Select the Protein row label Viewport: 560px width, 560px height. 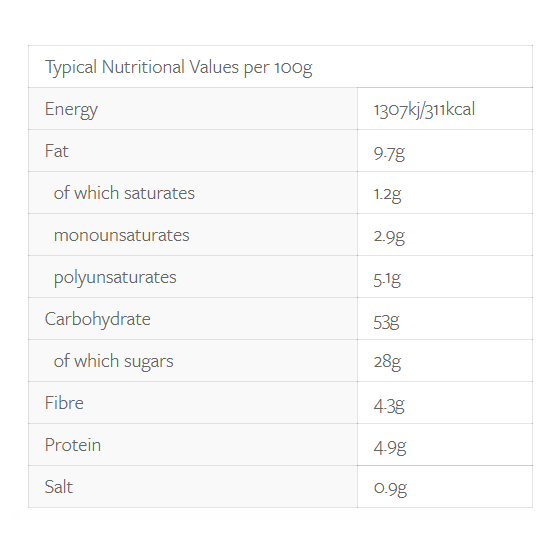pyautogui.click(x=73, y=445)
